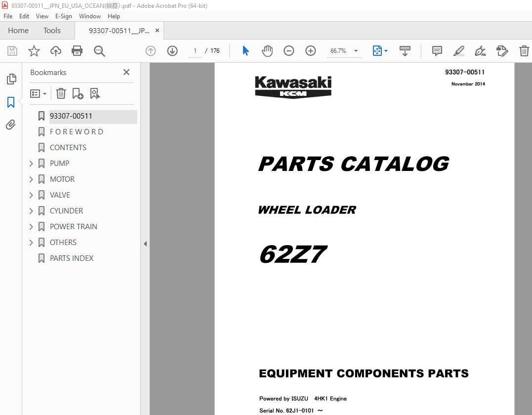The height and width of the screenshot is (415, 532).
Task: Zoom out with minus circle icon
Action: pos(289,51)
